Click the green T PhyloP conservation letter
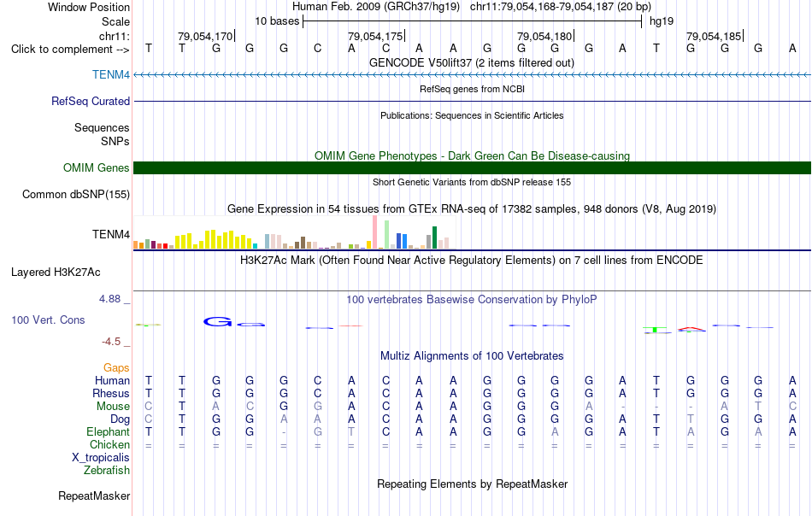The image size is (812, 516). (656, 330)
